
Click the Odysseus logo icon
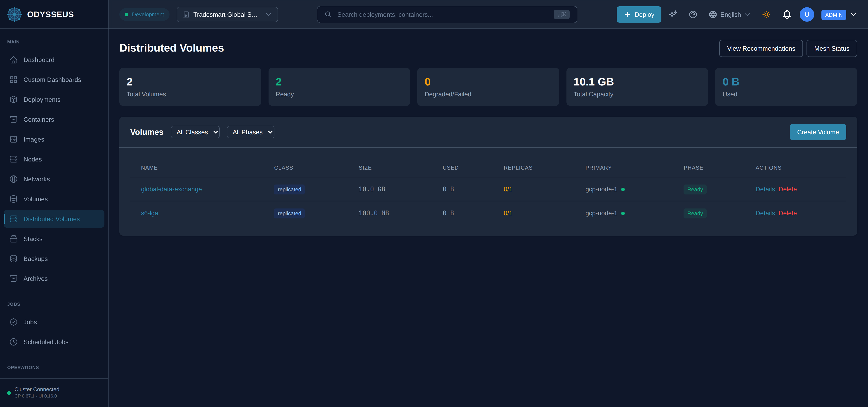14,14
